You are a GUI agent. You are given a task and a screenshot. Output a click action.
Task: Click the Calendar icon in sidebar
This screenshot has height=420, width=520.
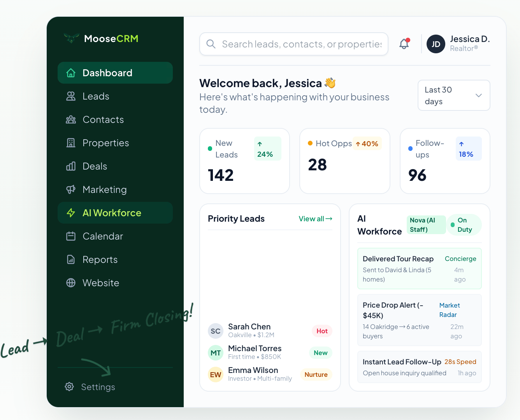coord(71,236)
